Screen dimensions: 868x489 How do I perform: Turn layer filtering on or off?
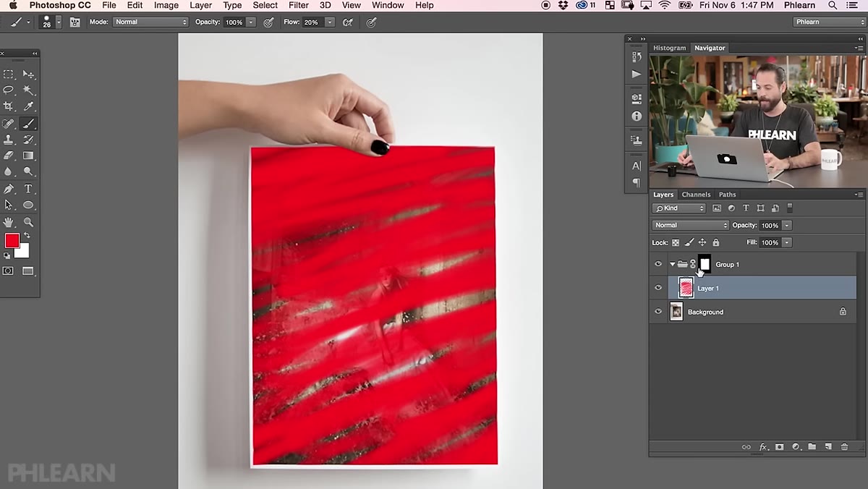pyautogui.click(x=790, y=208)
